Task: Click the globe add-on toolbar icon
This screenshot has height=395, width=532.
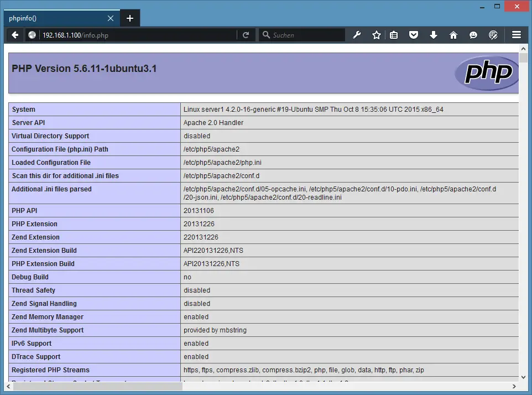Action: point(493,35)
